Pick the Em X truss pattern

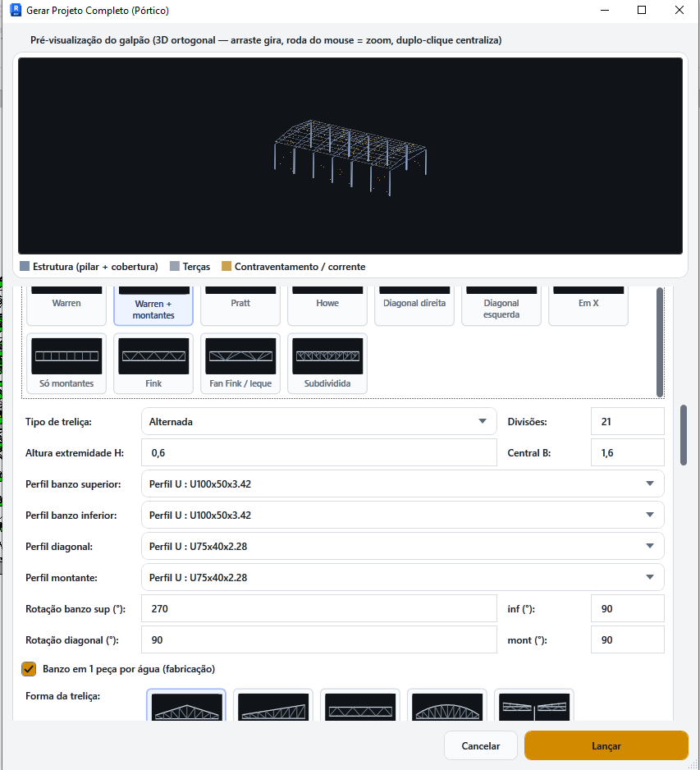click(x=588, y=306)
